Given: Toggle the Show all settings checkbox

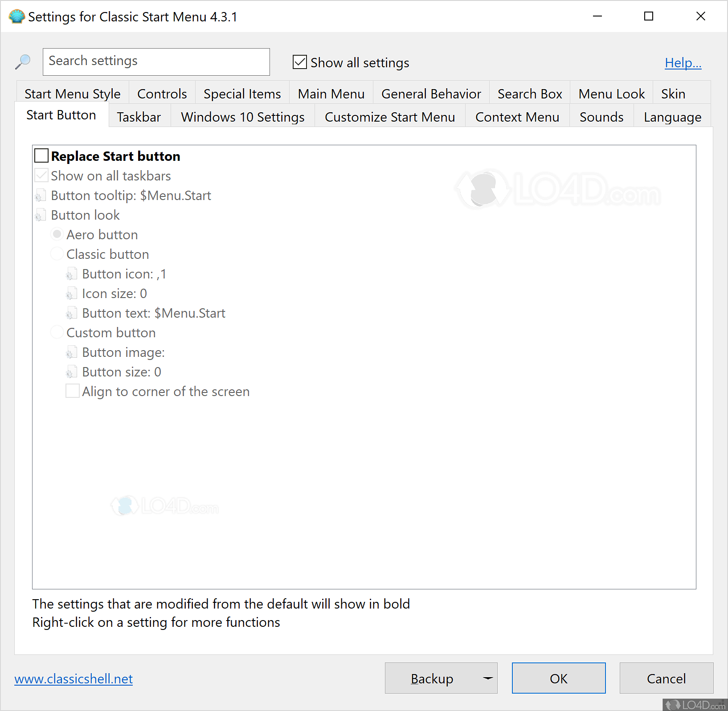Looking at the screenshot, I should point(300,62).
